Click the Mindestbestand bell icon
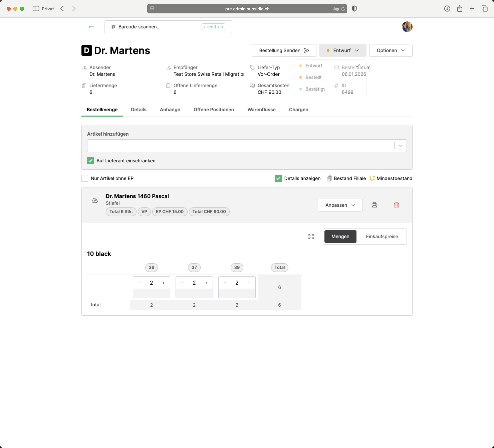The height and width of the screenshot is (448, 494). pos(372,178)
